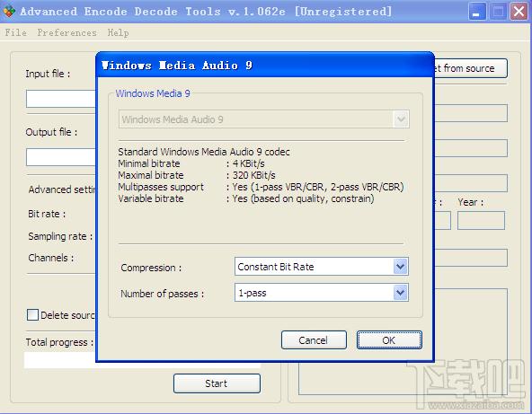Open the Preferences menu

[x=66, y=33]
